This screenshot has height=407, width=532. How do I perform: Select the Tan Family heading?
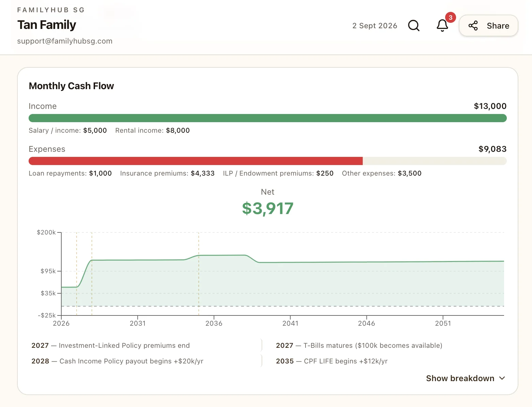click(47, 25)
